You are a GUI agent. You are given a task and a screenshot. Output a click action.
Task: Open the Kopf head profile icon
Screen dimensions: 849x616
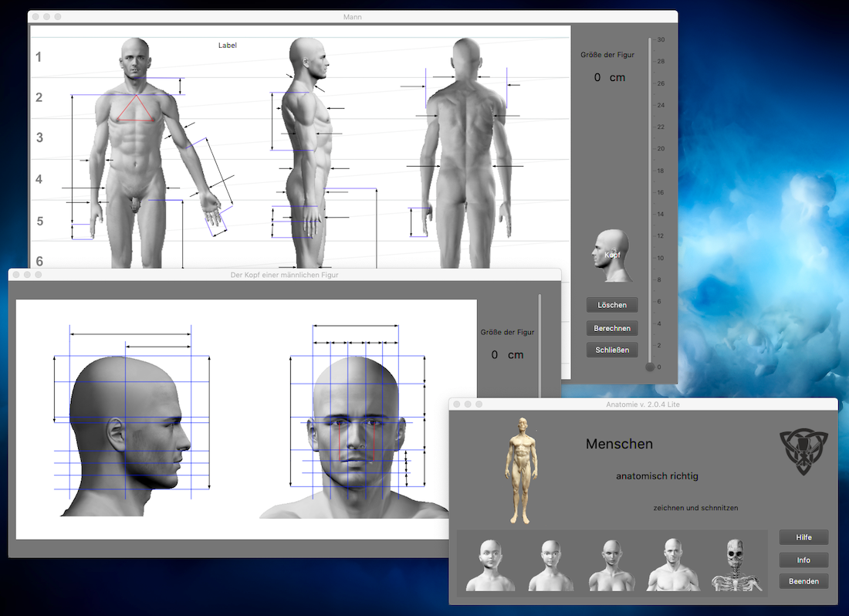point(612,255)
